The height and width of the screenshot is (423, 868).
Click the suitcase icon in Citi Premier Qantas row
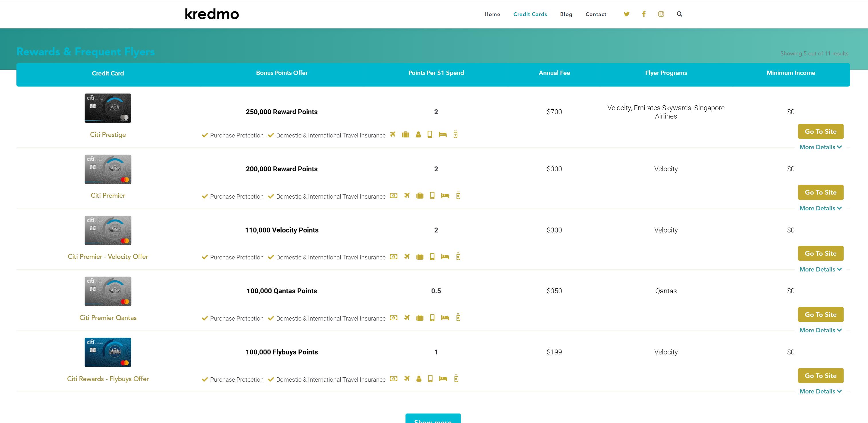420,318
